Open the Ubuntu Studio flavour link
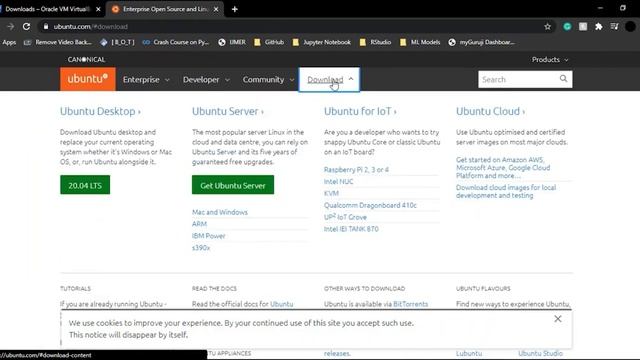Image resolution: width=640 pixels, height=360 pixels. pos(540,353)
